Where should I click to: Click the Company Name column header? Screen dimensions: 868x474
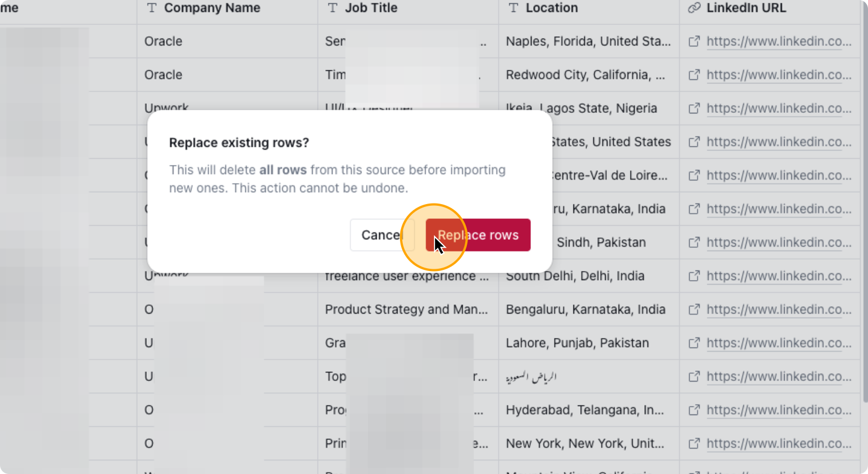(x=212, y=8)
